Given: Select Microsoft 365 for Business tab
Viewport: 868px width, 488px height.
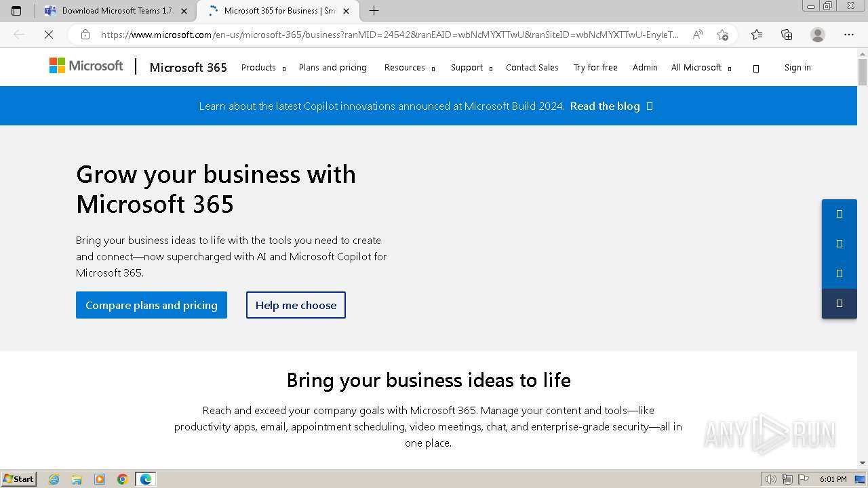Looking at the screenshot, I should (278, 11).
